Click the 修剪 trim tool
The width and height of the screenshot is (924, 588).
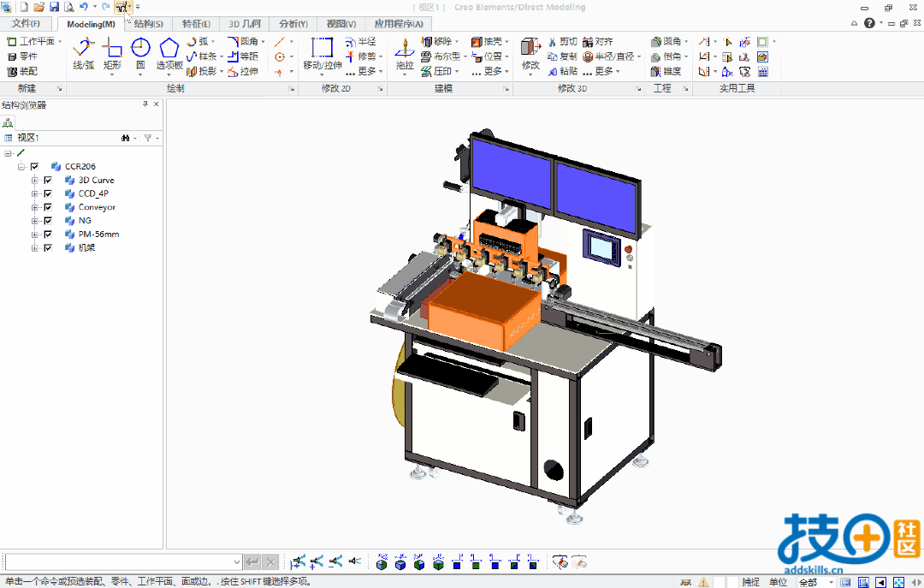pos(361,56)
